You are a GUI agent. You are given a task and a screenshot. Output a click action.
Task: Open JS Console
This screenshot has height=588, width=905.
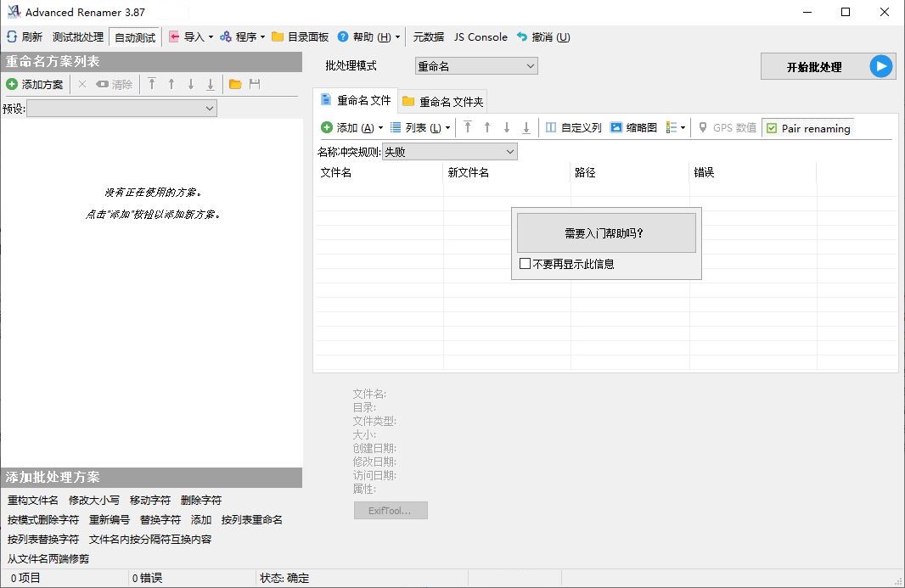pos(481,37)
